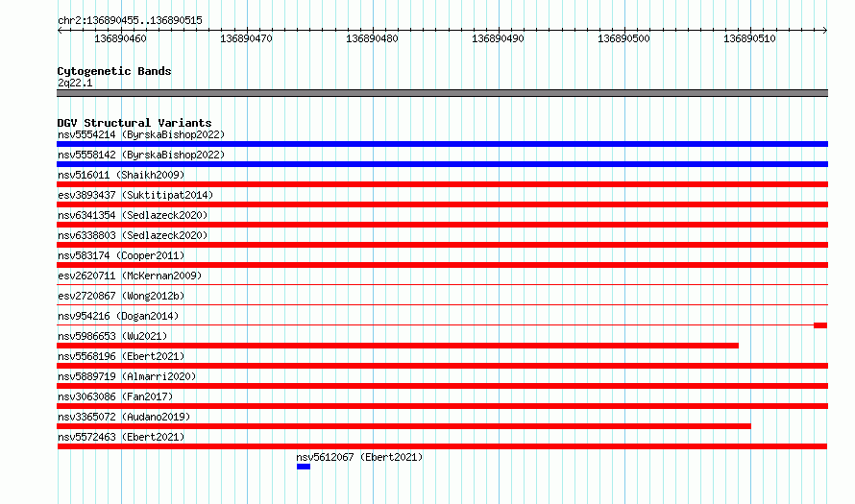The width and height of the screenshot is (855, 504).
Task: Click ruler position 136890490
Action: coord(498,38)
